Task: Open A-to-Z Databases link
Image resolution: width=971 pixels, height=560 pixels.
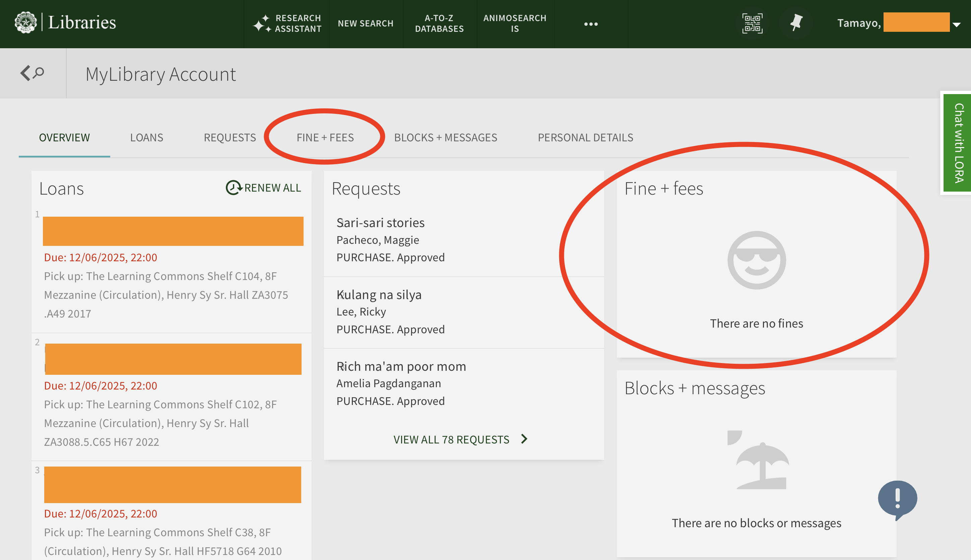Action: [439, 23]
